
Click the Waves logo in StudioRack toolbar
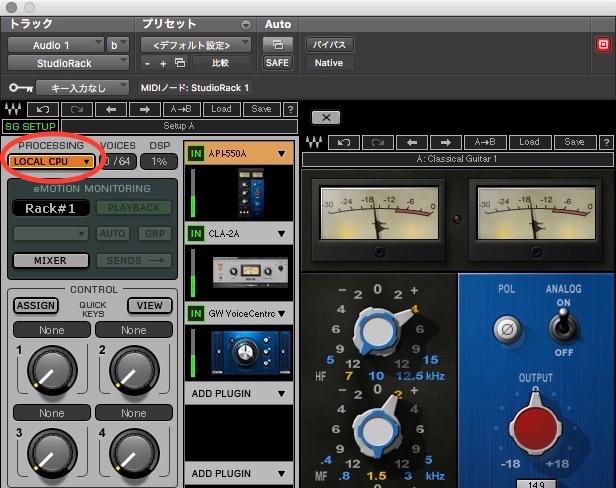click(x=13, y=109)
